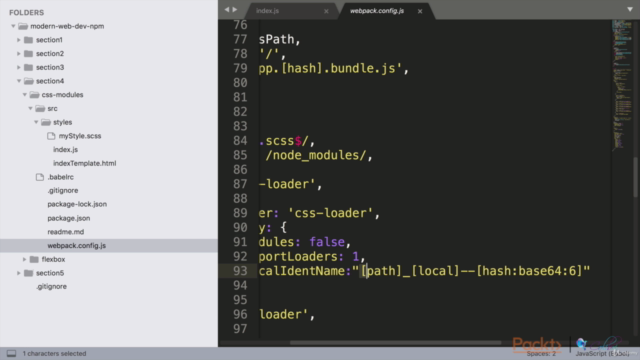The width and height of the screenshot is (640, 360).
Task: Click the modern-web-dev-npm folder icon
Action: (x=23, y=26)
